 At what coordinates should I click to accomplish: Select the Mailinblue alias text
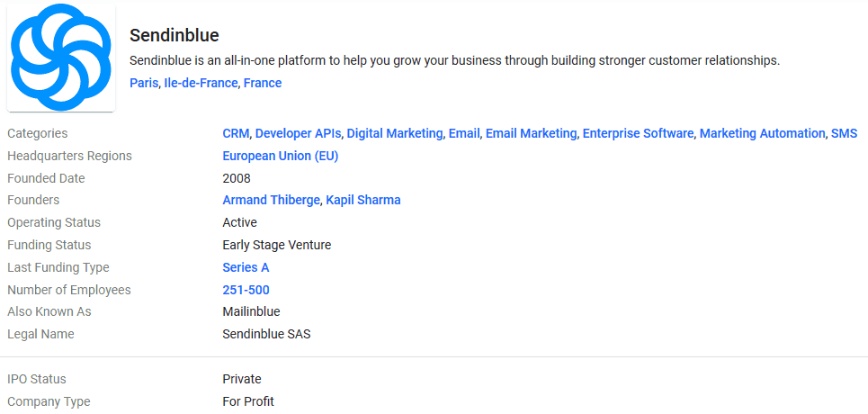(x=251, y=312)
